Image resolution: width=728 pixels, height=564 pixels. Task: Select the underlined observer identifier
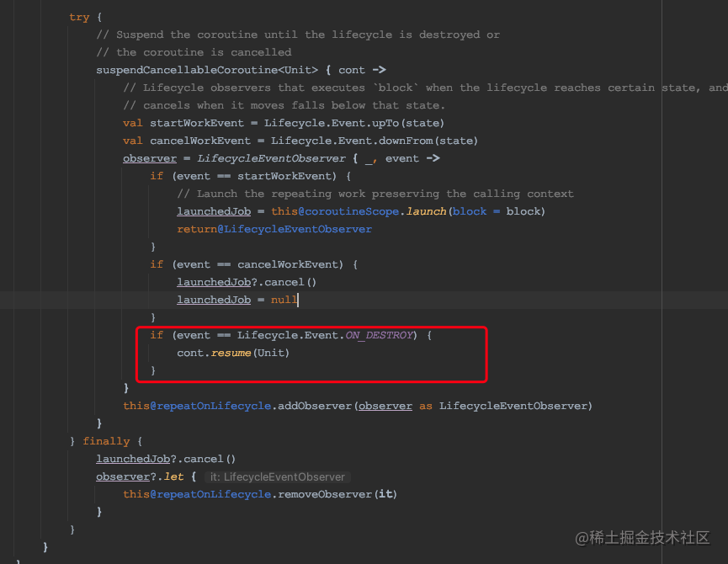pos(149,158)
